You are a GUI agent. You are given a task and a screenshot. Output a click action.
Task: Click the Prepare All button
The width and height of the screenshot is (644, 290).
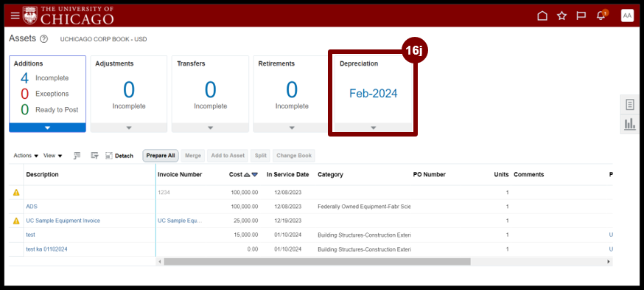161,156
